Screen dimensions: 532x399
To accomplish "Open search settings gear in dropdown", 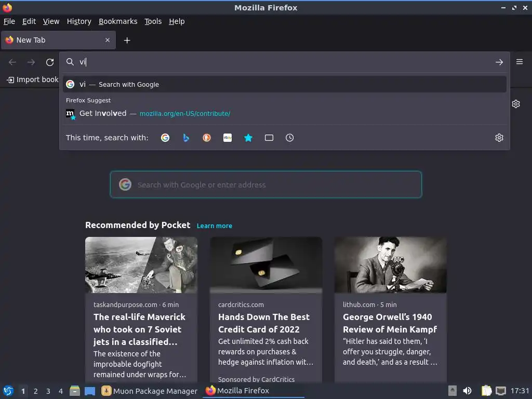I will pyautogui.click(x=499, y=138).
